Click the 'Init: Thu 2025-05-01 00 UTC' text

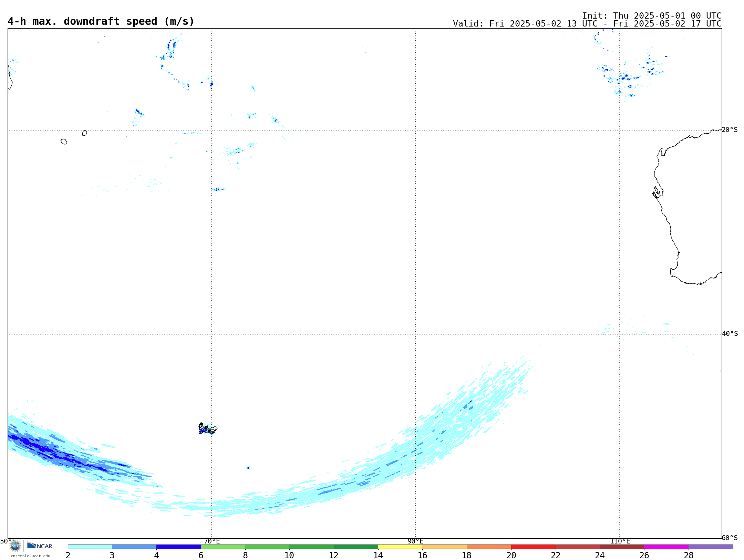652,16
